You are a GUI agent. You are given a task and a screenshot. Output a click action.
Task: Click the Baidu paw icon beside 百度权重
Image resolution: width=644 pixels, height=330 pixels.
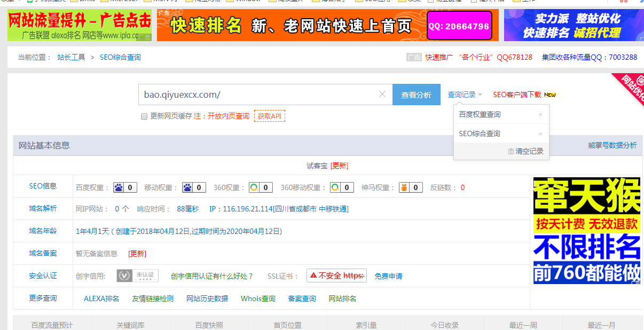click(119, 187)
